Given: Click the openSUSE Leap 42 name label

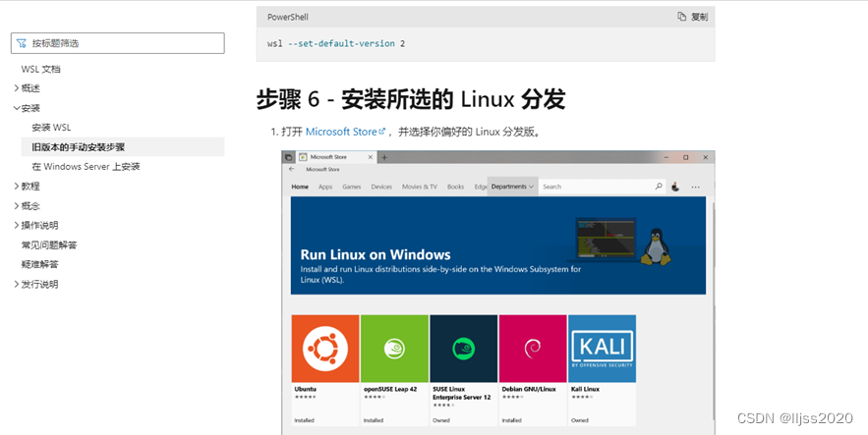Looking at the screenshot, I should pos(390,389).
